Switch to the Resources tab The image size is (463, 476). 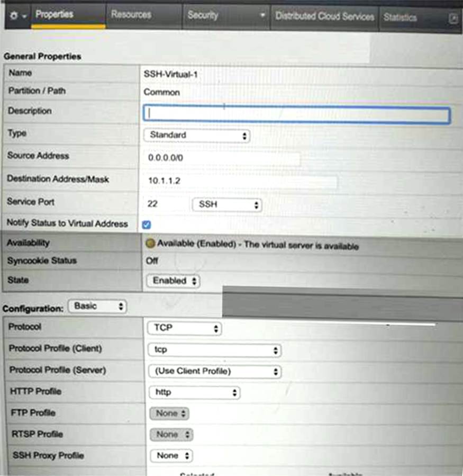click(x=131, y=15)
